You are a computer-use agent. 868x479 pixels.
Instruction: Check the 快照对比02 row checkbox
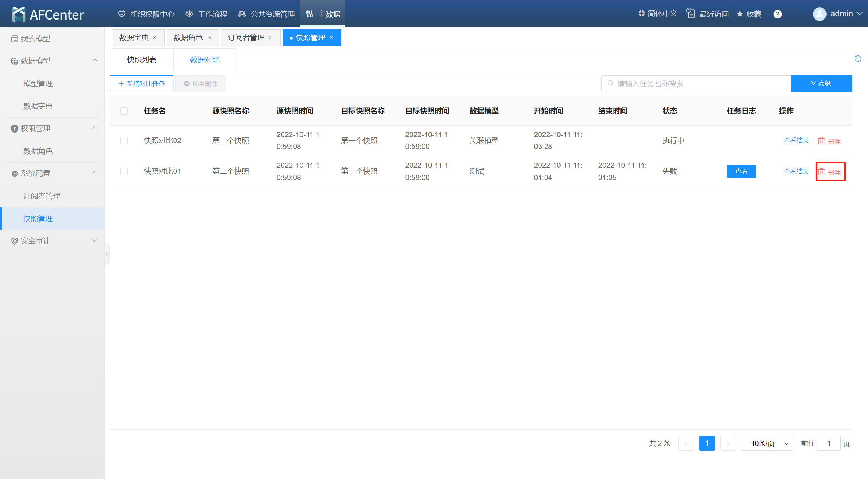pos(124,141)
